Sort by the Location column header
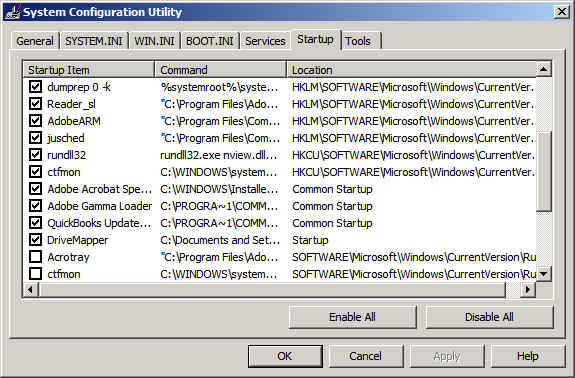 (x=411, y=70)
